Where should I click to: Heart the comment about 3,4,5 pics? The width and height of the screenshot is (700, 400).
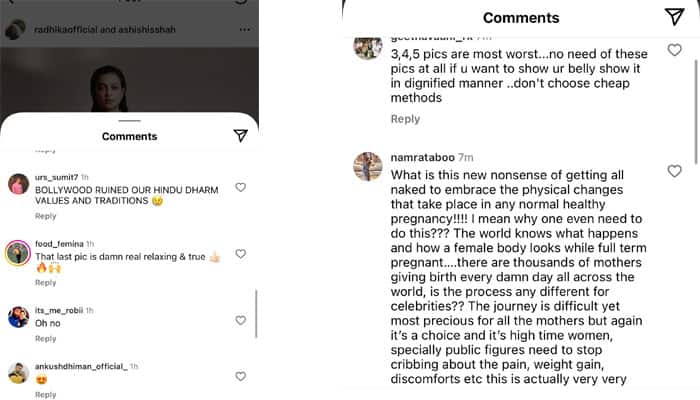pyautogui.click(x=674, y=50)
